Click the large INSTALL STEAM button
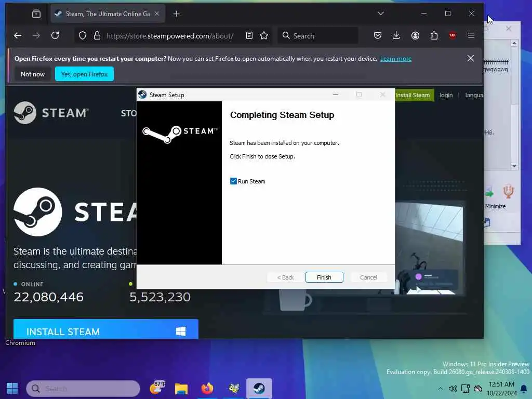This screenshot has width=532, height=399. pyautogui.click(x=106, y=329)
